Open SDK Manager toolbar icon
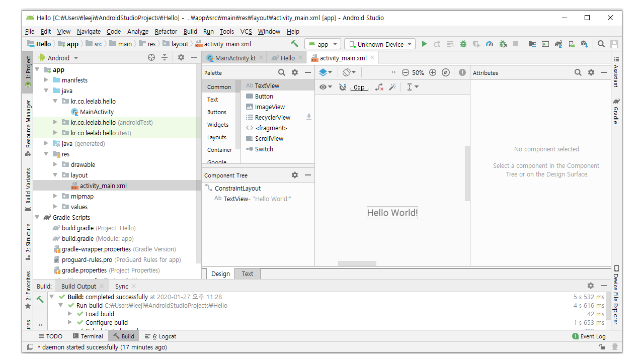The width and height of the screenshot is (644, 362). click(x=585, y=44)
